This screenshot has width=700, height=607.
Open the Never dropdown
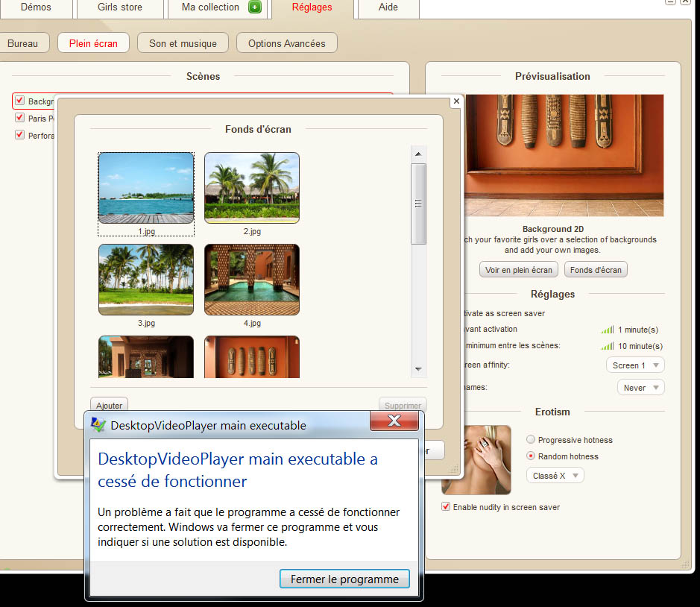tap(641, 388)
